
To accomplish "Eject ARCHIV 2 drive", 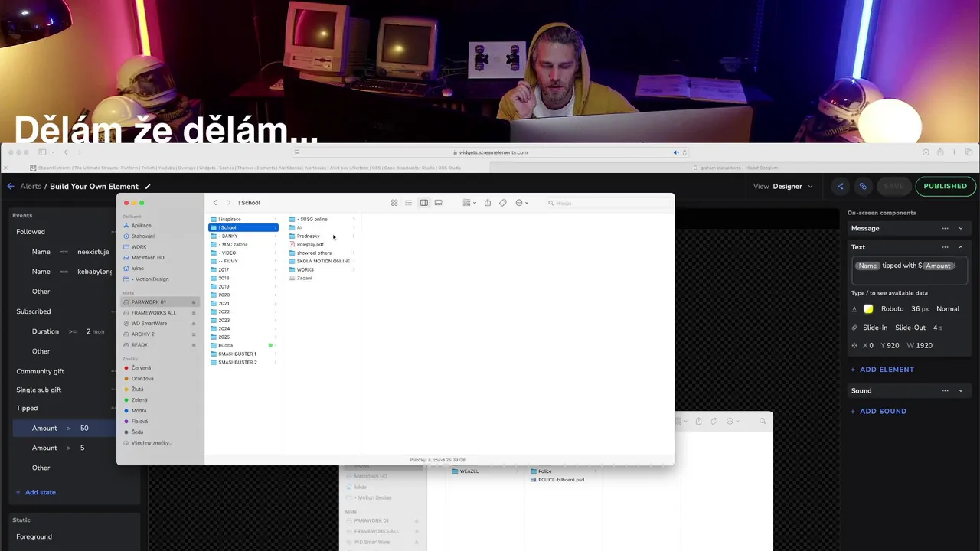I will [x=193, y=334].
